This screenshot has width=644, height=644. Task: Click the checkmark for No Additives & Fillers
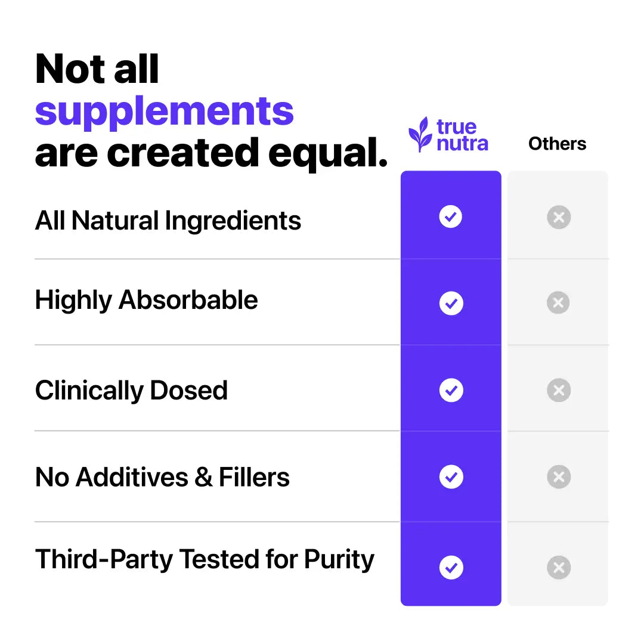coord(451,477)
